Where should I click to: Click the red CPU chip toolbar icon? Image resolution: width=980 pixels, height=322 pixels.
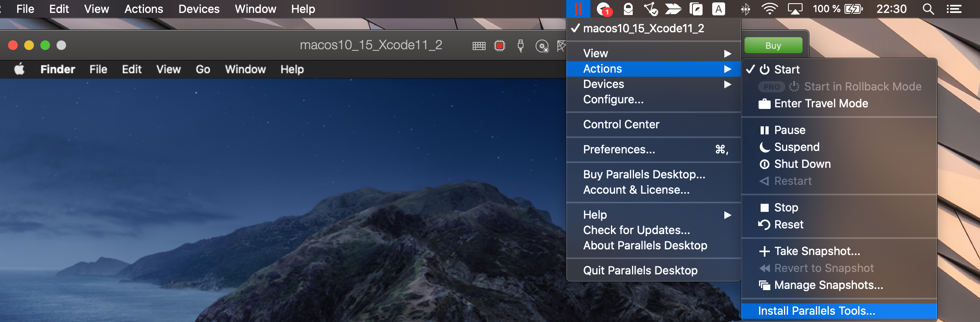point(500,46)
